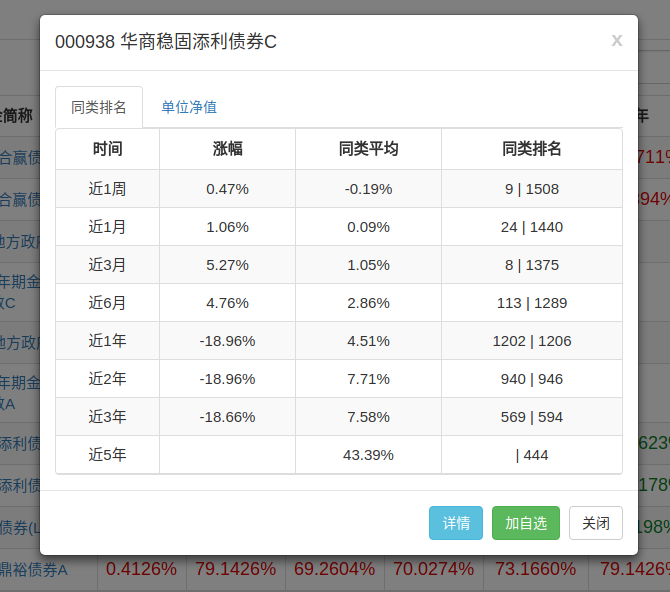Select the 近6月 row label
This screenshot has height=592, width=670.
(107, 303)
